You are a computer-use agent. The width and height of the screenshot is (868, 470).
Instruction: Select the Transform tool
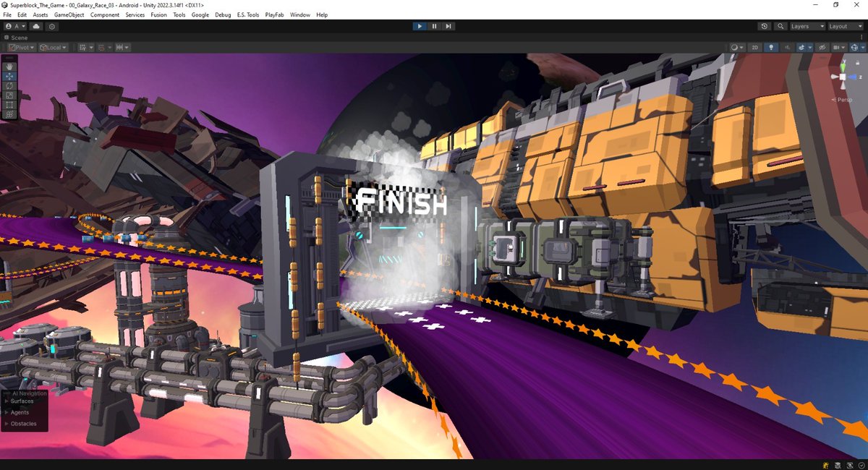pyautogui.click(x=10, y=114)
